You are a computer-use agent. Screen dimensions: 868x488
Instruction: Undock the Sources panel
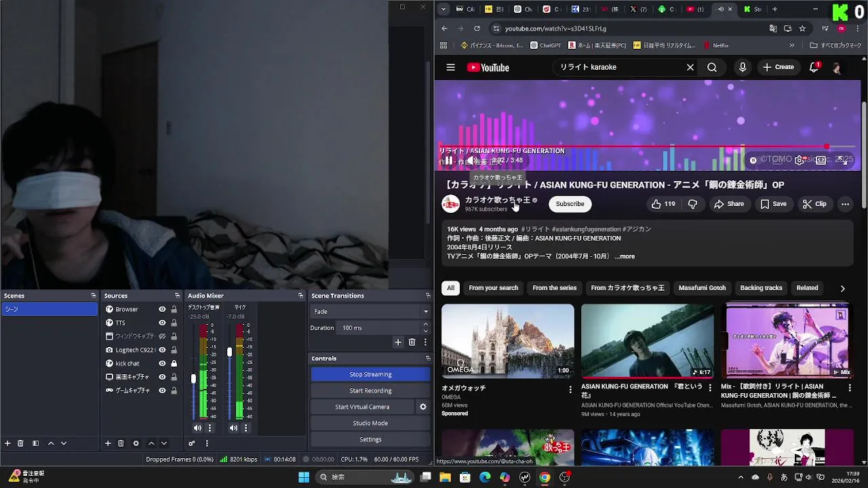(177, 296)
